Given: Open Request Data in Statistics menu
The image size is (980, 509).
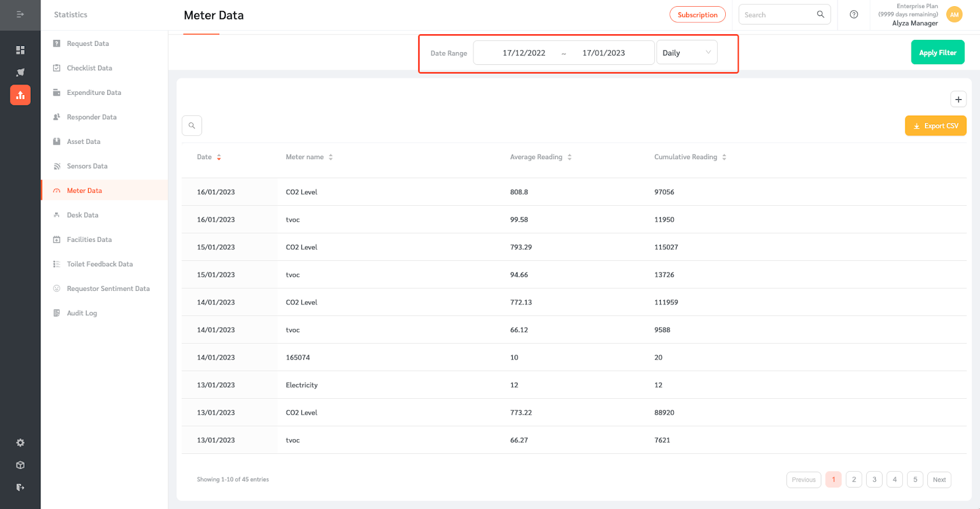Looking at the screenshot, I should (88, 43).
